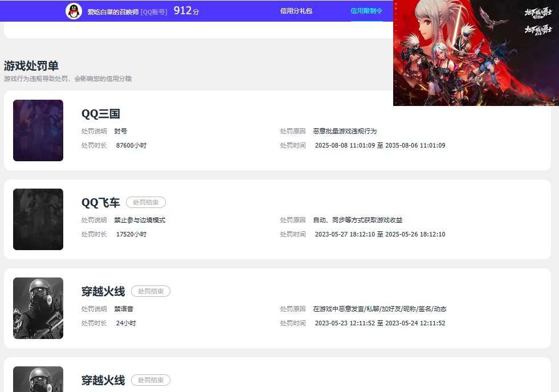Click the QQ penguin avatar icon
The width and height of the screenshot is (559, 392).
click(74, 11)
